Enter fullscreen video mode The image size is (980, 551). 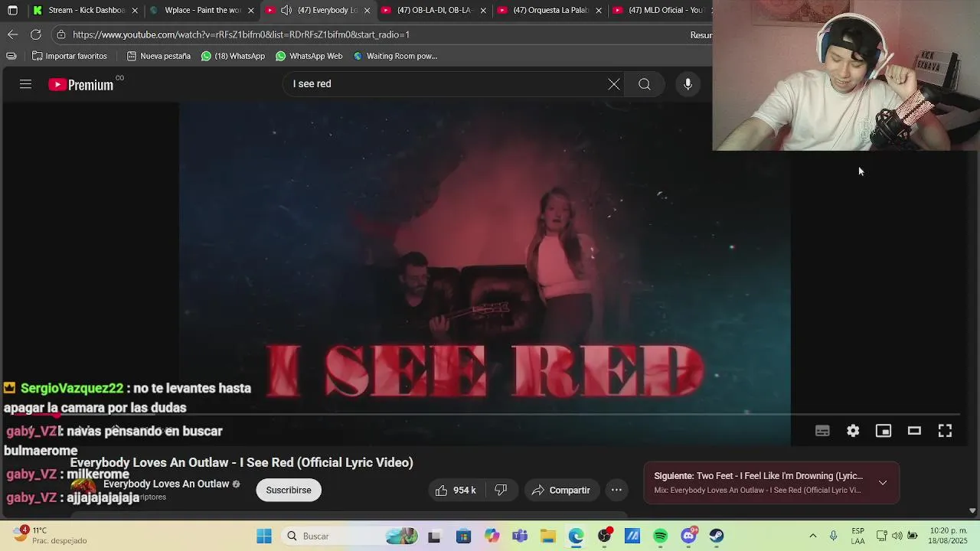coord(945,431)
